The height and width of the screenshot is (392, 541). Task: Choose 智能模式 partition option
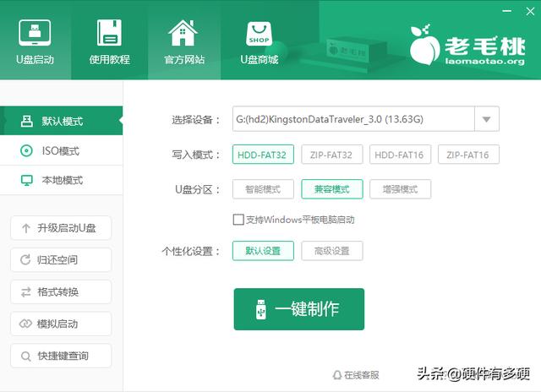coord(263,189)
